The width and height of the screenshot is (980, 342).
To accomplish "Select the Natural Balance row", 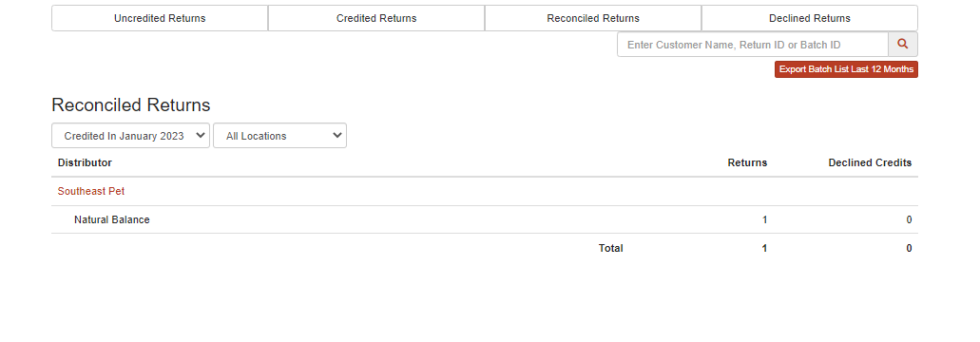I will point(485,219).
